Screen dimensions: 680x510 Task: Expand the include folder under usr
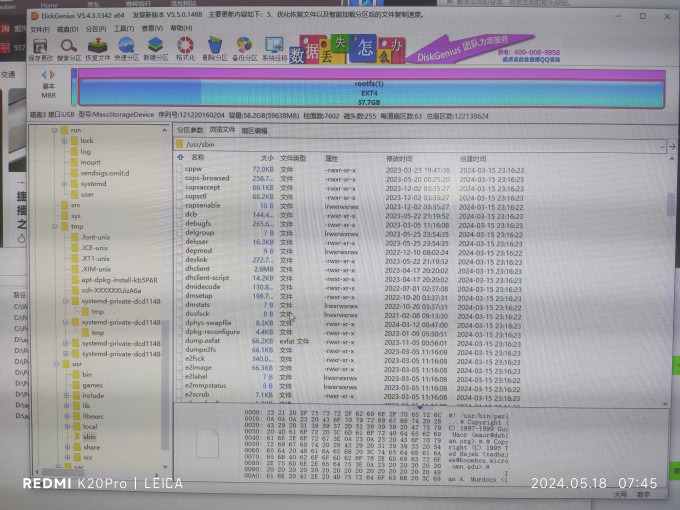pyautogui.click(x=66, y=396)
